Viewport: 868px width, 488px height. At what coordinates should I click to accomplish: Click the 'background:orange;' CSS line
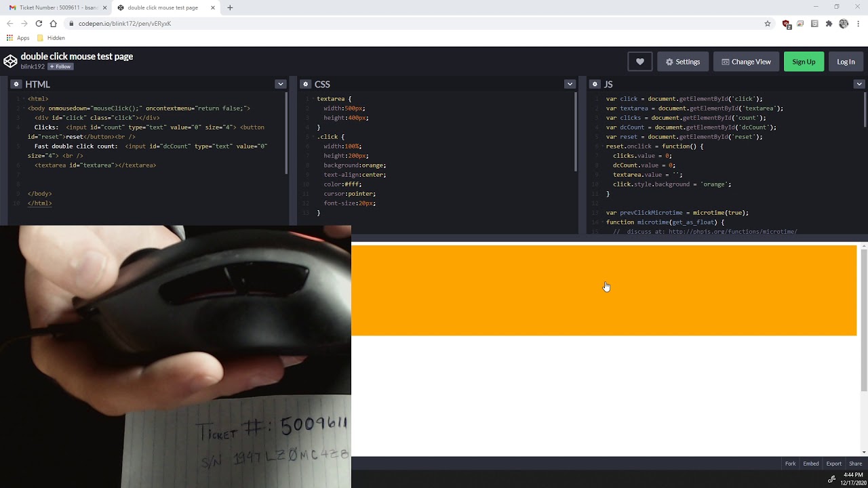(x=355, y=165)
